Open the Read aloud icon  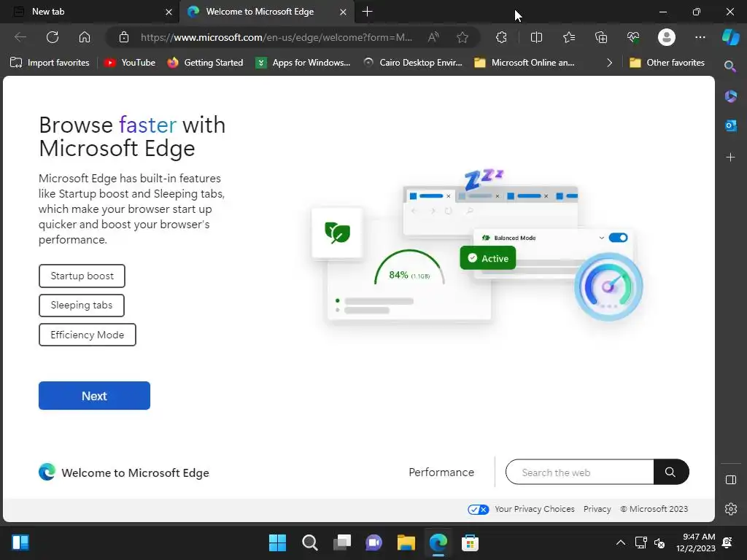tap(433, 37)
